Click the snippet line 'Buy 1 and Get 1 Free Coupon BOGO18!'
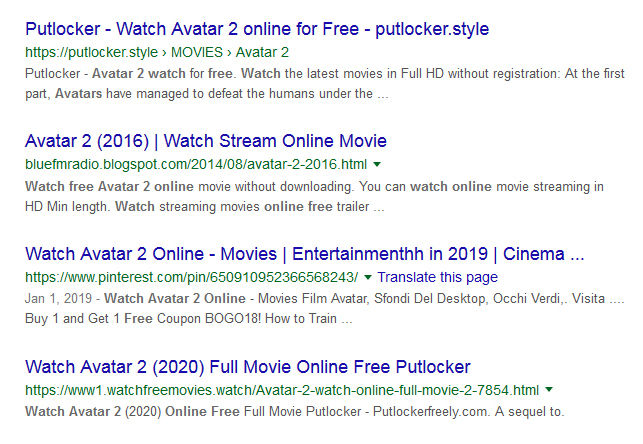This screenshot has width=643, height=444. (189, 319)
